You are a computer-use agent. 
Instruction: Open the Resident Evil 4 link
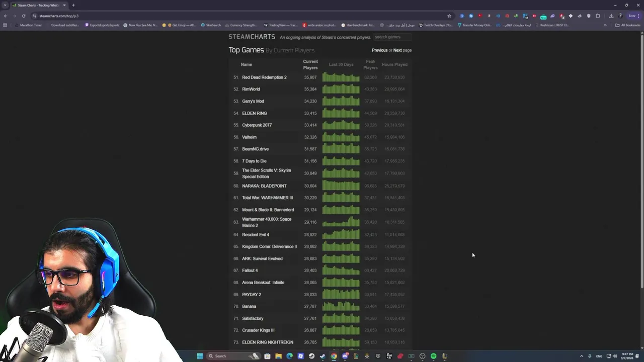[x=256, y=235]
